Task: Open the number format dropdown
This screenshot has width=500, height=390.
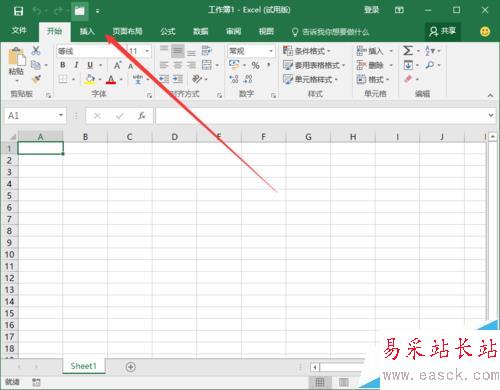Action: (x=271, y=51)
